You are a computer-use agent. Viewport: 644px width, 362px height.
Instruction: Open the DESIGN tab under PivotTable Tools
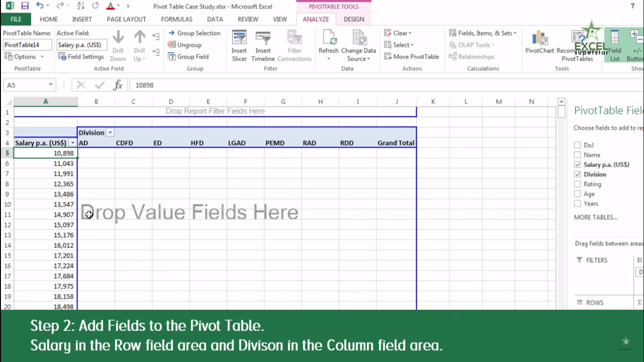tap(354, 19)
